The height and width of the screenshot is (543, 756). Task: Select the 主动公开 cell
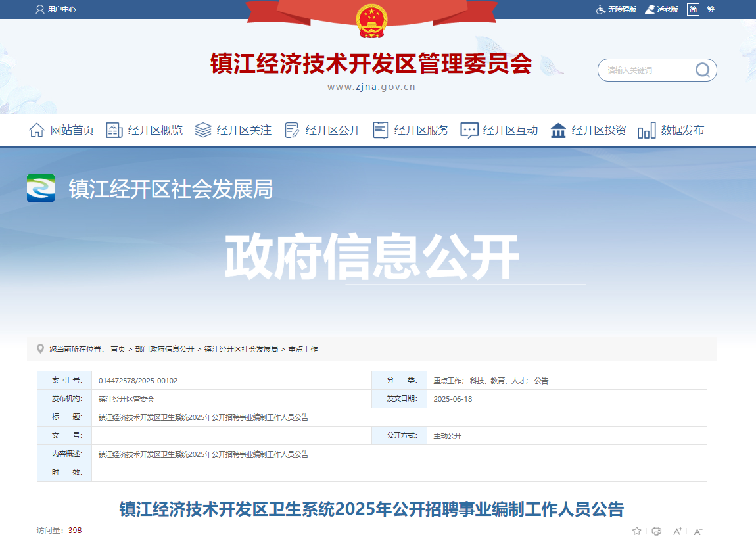(x=448, y=435)
